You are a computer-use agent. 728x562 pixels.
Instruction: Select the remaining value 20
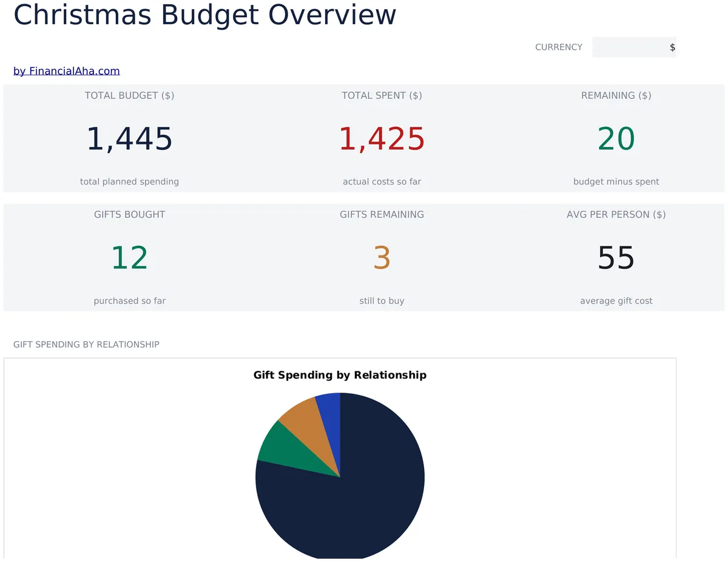coord(616,139)
